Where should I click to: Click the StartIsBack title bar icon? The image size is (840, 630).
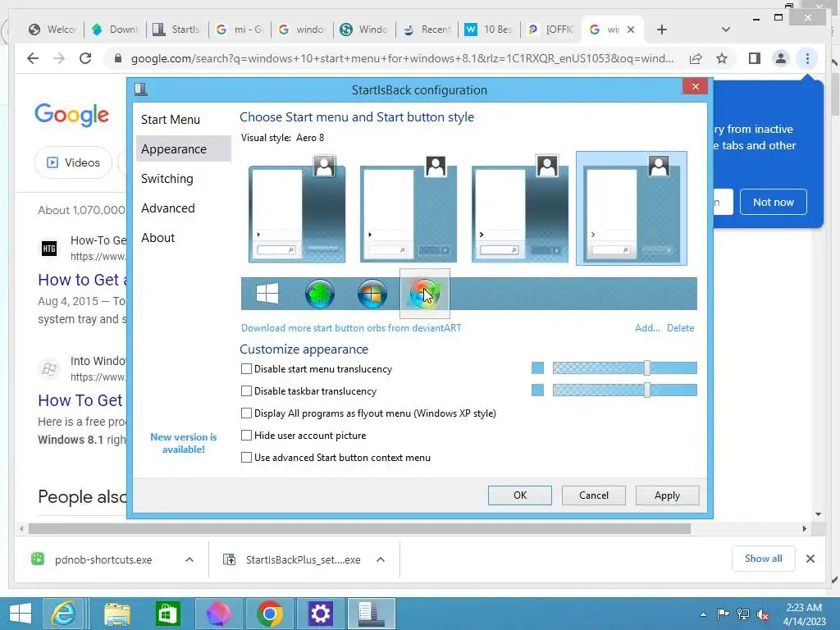click(141, 89)
